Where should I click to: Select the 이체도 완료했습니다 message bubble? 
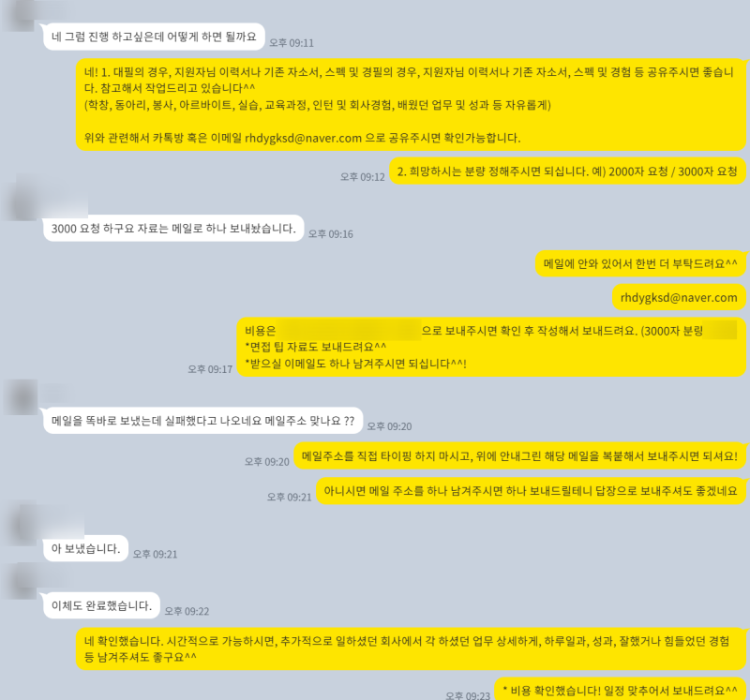pyautogui.click(x=101, y=605)
